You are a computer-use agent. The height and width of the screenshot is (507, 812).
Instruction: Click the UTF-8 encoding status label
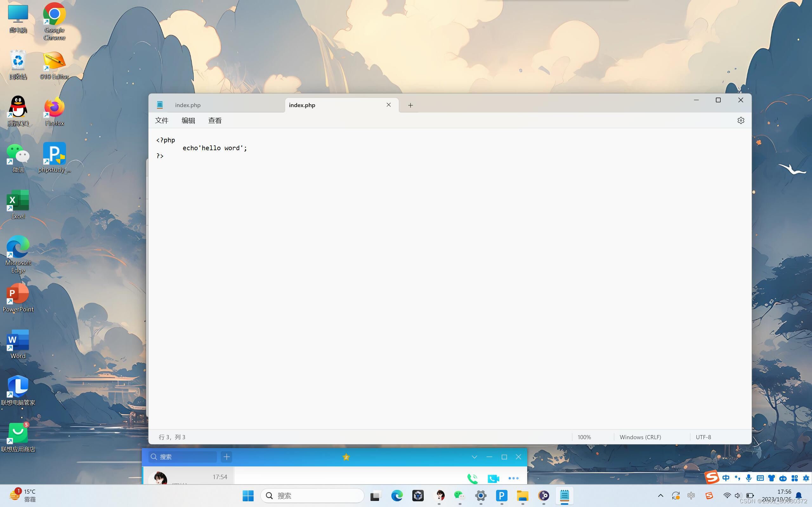[x=703, y=437]
